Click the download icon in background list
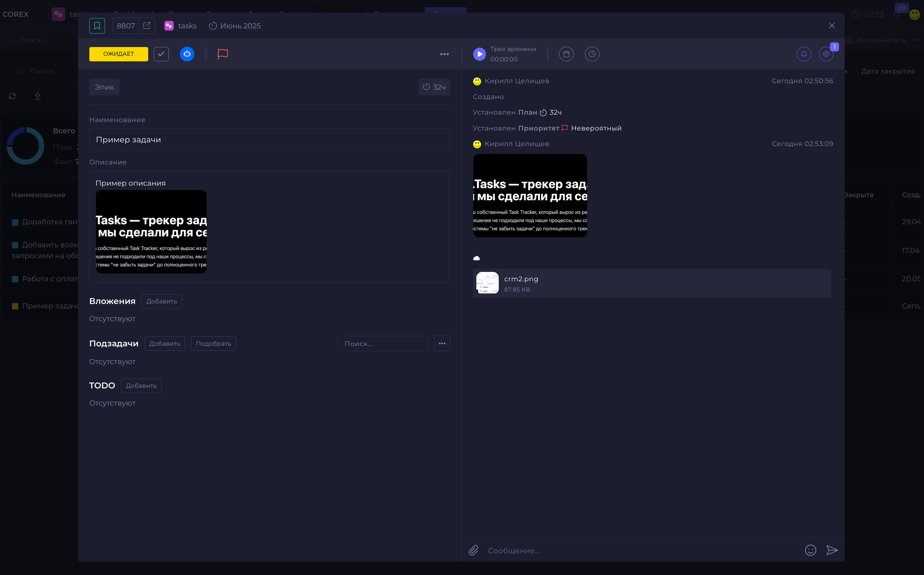This screenshot has height=575, width=924. 37,96
